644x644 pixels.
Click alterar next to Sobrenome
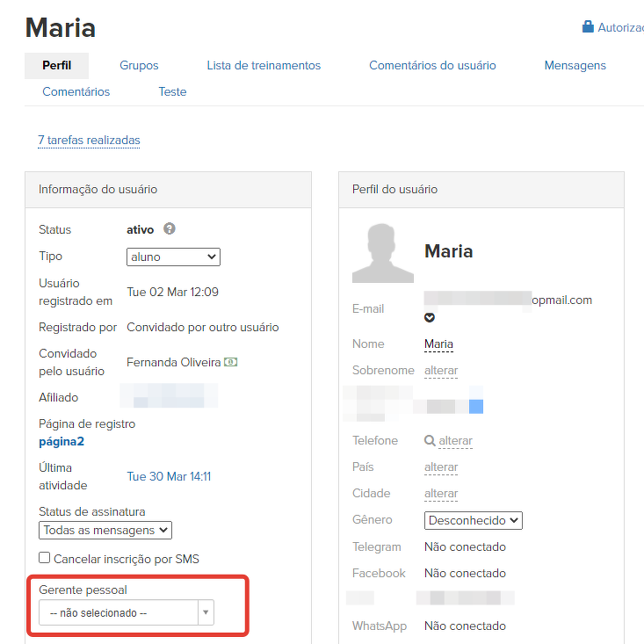click(441, 371)
